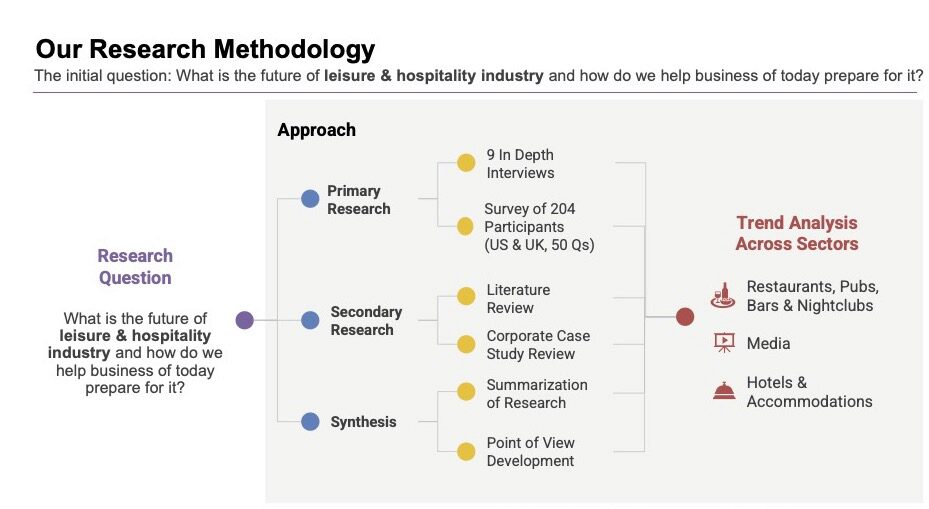Image resolution: width=929 pixels, height=509 pixels.
Task: Click the Media presentation screen icon
Action: [x=724, y=343]
